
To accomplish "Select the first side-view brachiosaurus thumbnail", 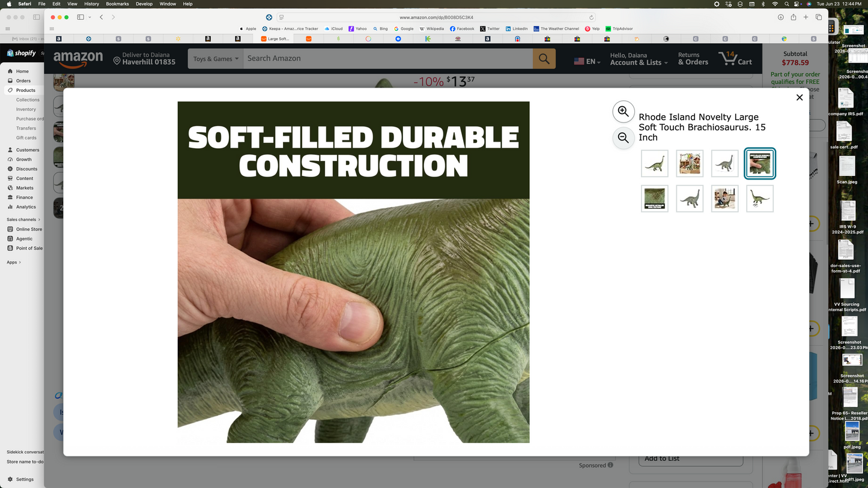I will pos(655,163).
